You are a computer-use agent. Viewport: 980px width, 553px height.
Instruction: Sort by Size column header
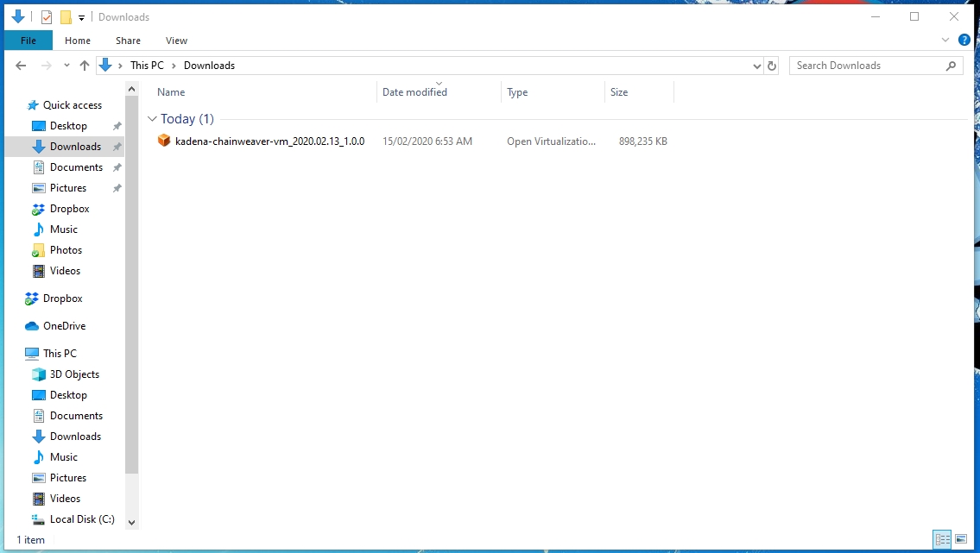click(x=619, y=92)
